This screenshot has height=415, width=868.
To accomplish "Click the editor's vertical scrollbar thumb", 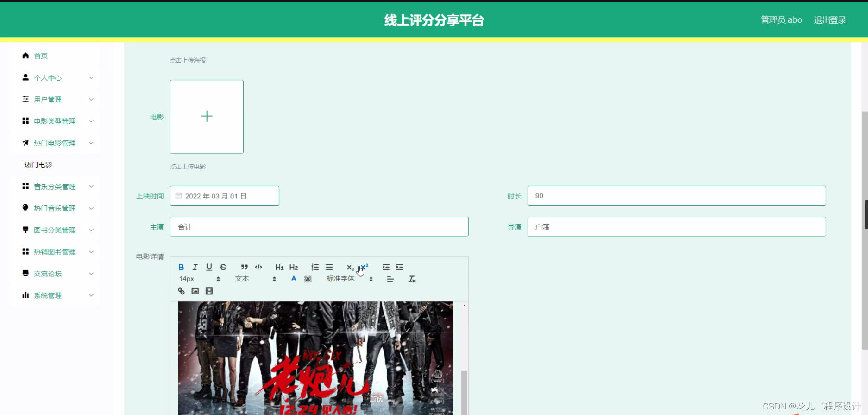I will [x=464, y=392].
